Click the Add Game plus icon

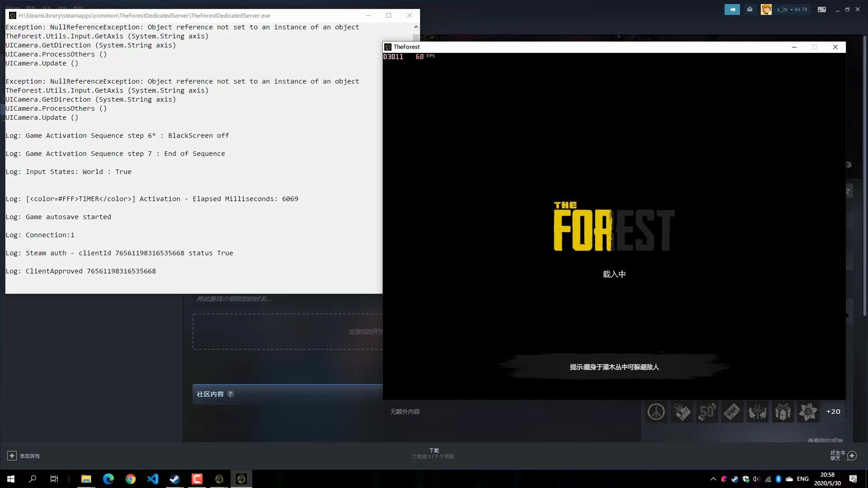(12, 456)
